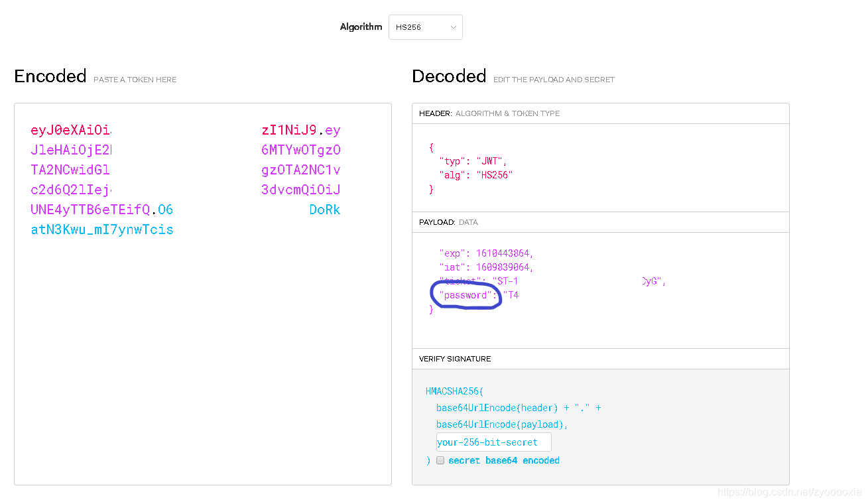Click the HMACSHA256( signature line

tap(455, 391)
